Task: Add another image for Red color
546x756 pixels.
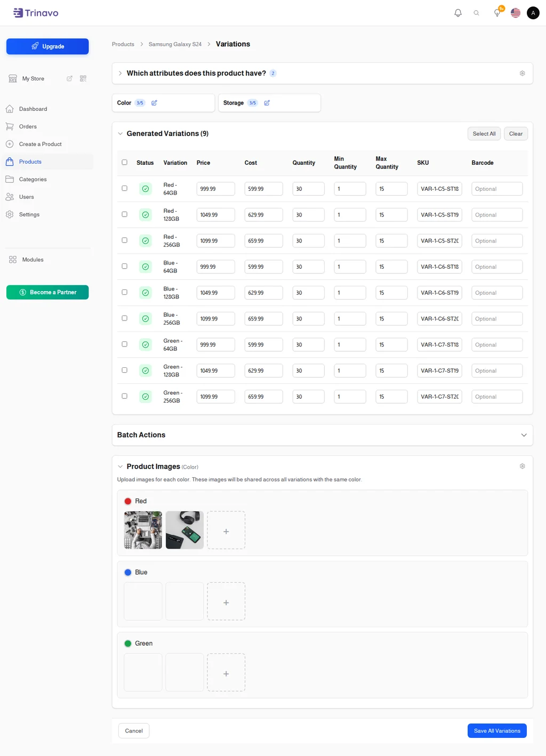Action: 226,530
